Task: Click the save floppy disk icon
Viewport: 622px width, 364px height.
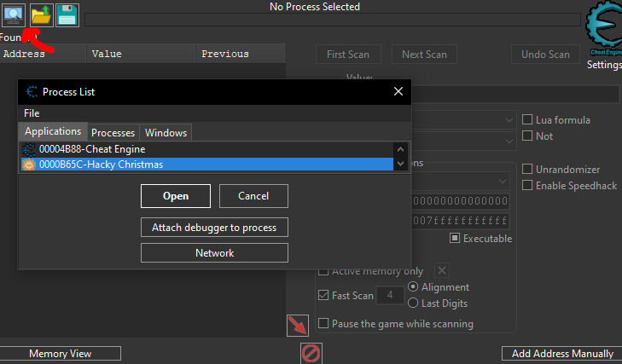Action: click(x=67, y=15)
